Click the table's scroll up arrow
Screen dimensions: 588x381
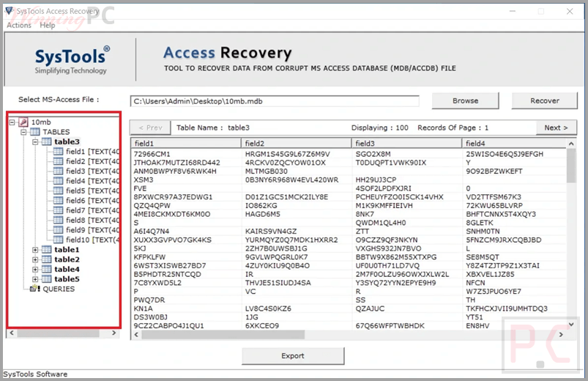tap(571, 144)
